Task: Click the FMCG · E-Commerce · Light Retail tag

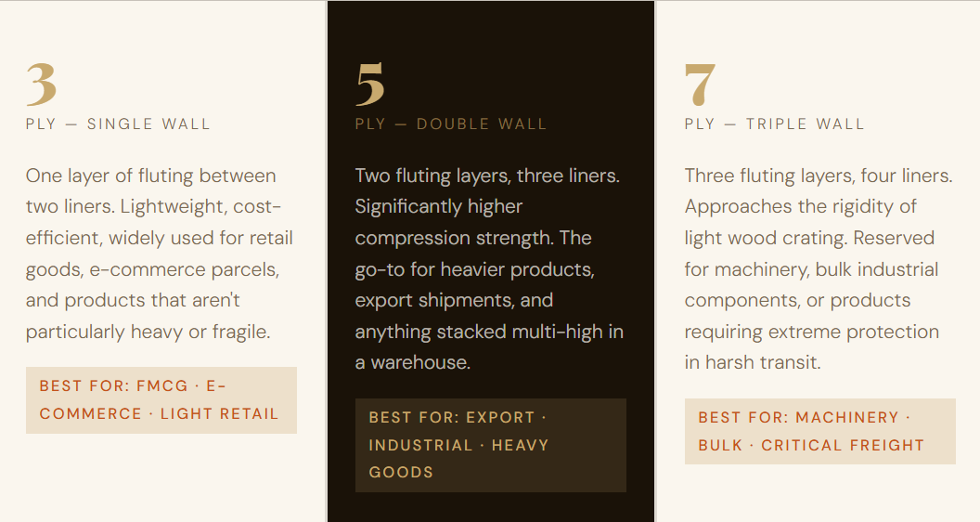Action: pyautogui.click(x=161, y=400)
